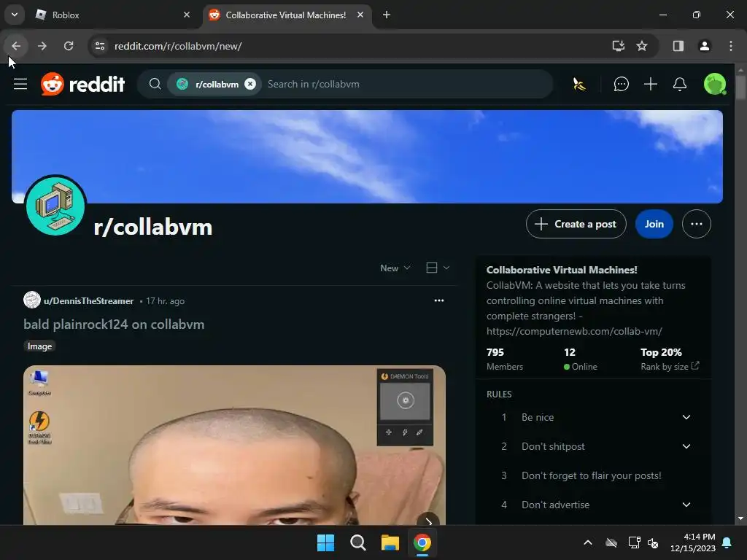The image size is (747, 560).
Task: Click the plus create icon in header
Action: pyautogui.click(x=651, y=85)
